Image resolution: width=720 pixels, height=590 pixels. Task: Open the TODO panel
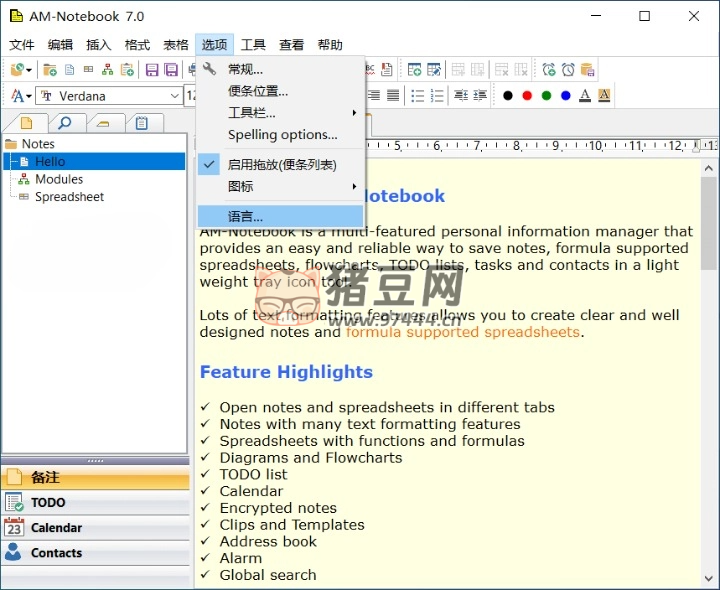coord(96,502)
